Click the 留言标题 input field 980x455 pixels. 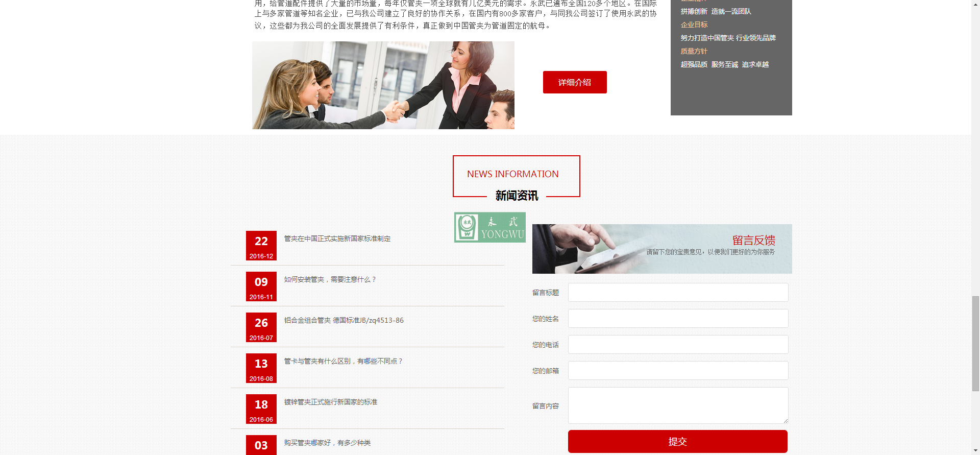pyautogui.click(x=678, y=293)
